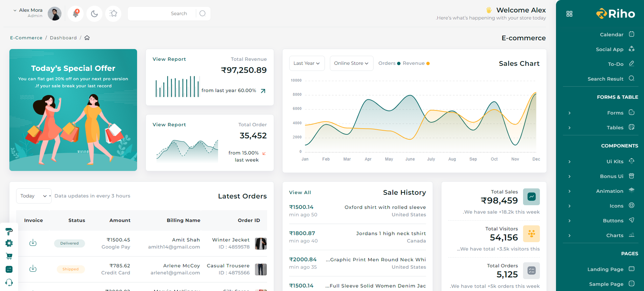Open Calendar in the sidebar
Image resolution: width=644 pixels, height=291 pixels.
click(x=611, y=34)
